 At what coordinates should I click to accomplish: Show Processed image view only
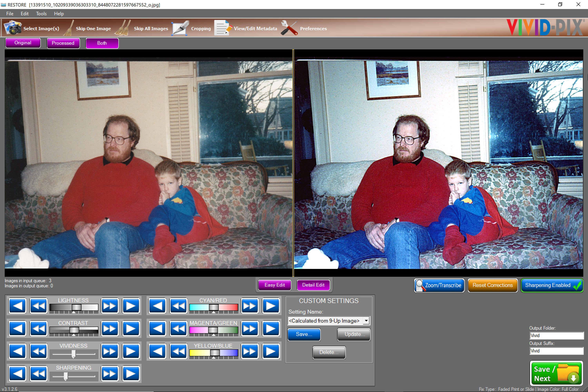(x=63, y=43)
